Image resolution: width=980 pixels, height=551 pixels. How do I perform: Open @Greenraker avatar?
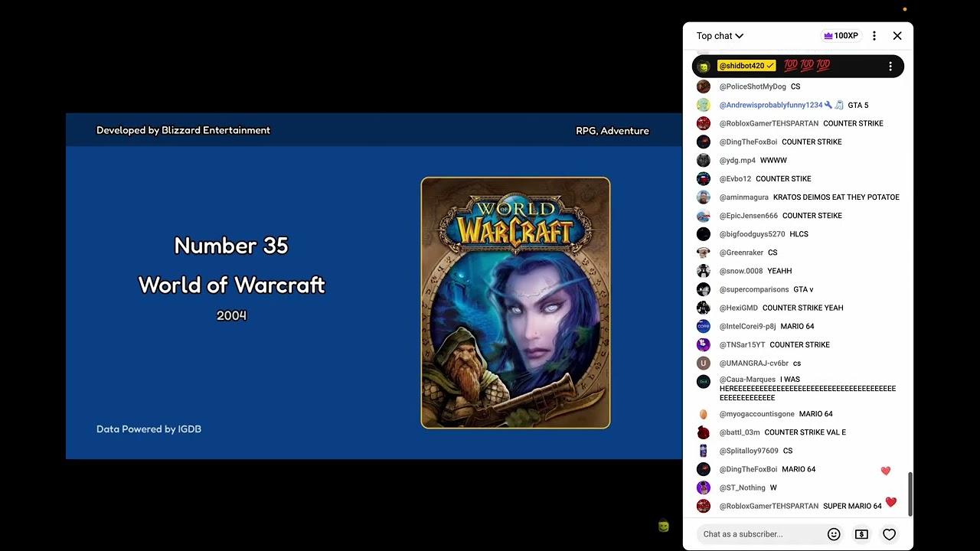tap(704, 253)
